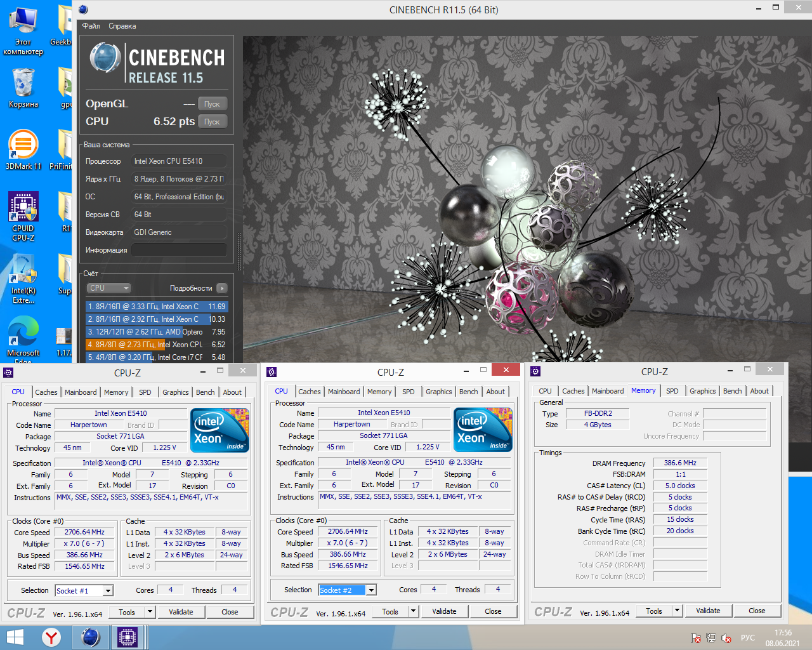Image resolution: width=812 pixels, height=650 pixels.
Task: Open Bench tab in middle CPU-Z window
Action: coord(469,392)
